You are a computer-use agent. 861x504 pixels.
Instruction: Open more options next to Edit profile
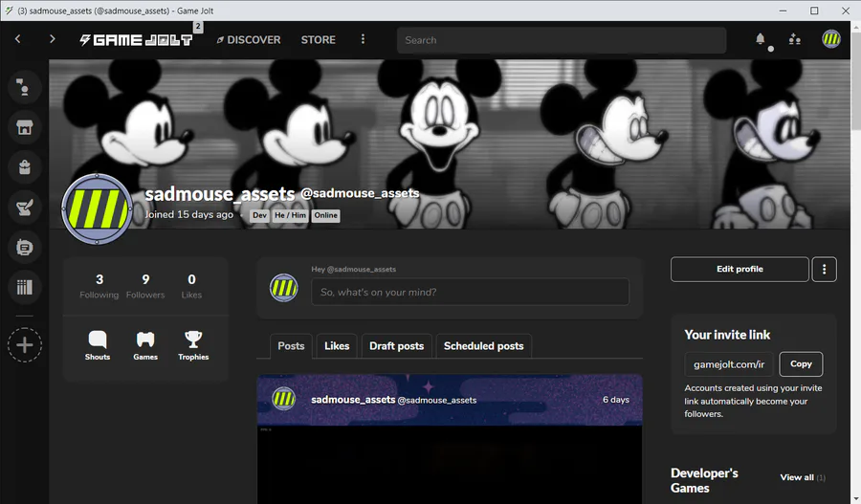click(825, 269)
